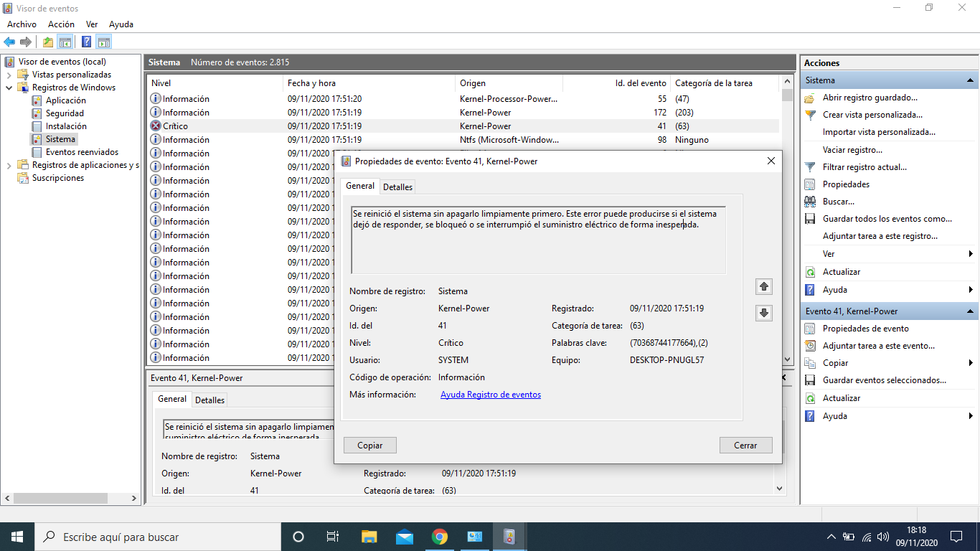Click Guardar todos los eventos como action
This screenshot has height=551, width=980.
tap(887, 219)
